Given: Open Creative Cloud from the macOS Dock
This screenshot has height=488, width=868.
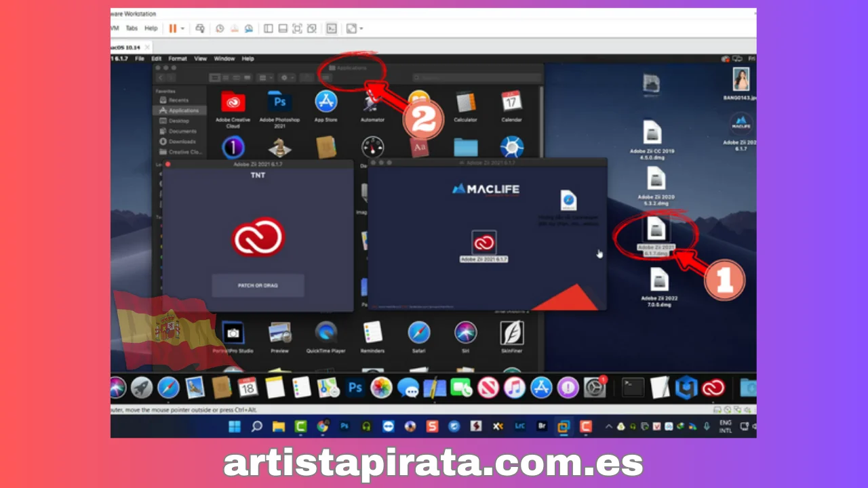Looking at the screenshot, I should pos(713,388).
